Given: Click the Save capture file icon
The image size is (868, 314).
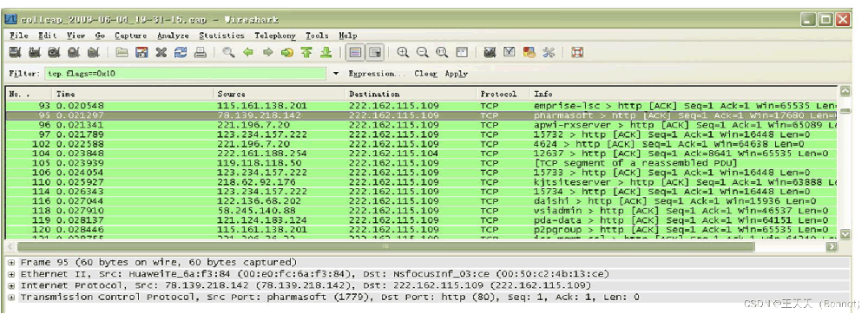Looking at the screenshot, I should [141, 53].
